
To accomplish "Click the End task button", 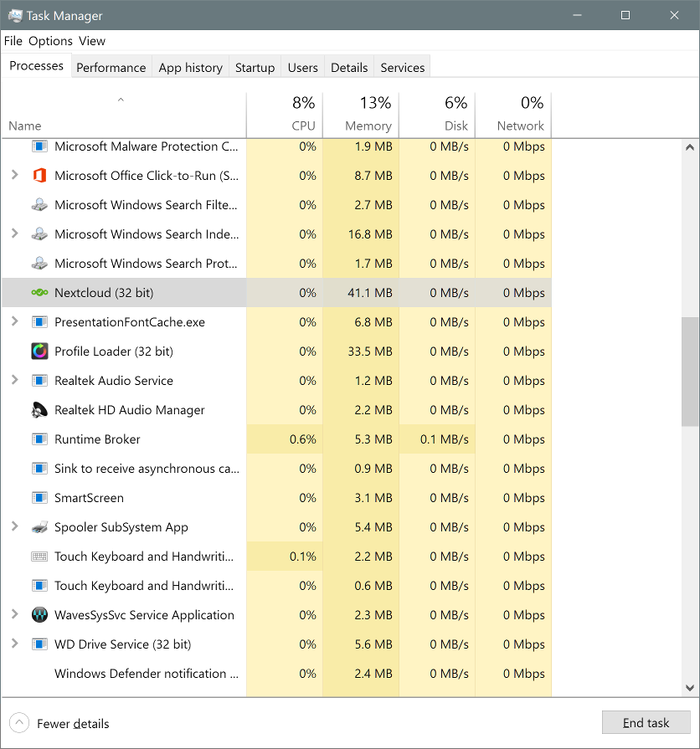I will [646, 723].
